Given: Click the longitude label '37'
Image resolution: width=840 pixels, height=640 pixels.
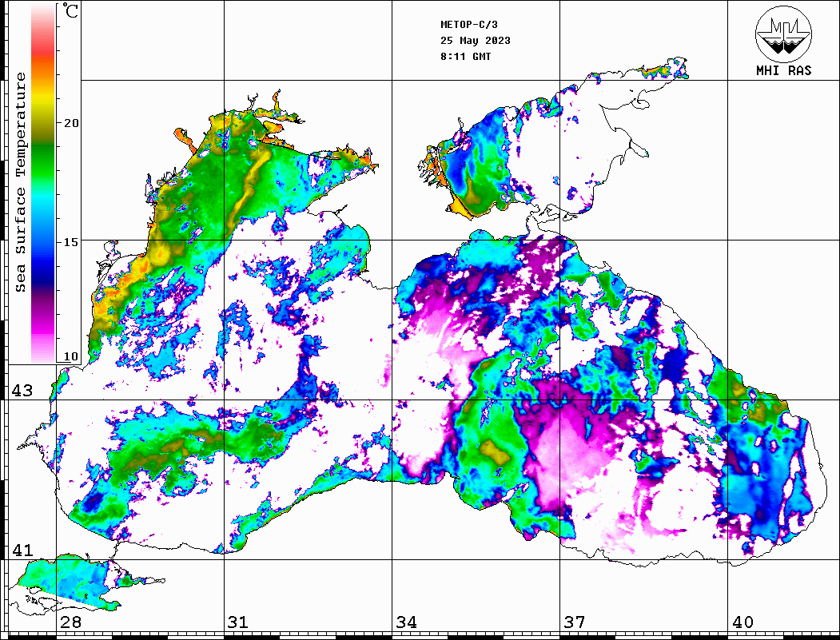Looking at the screenshot, I should coord(575,622).
